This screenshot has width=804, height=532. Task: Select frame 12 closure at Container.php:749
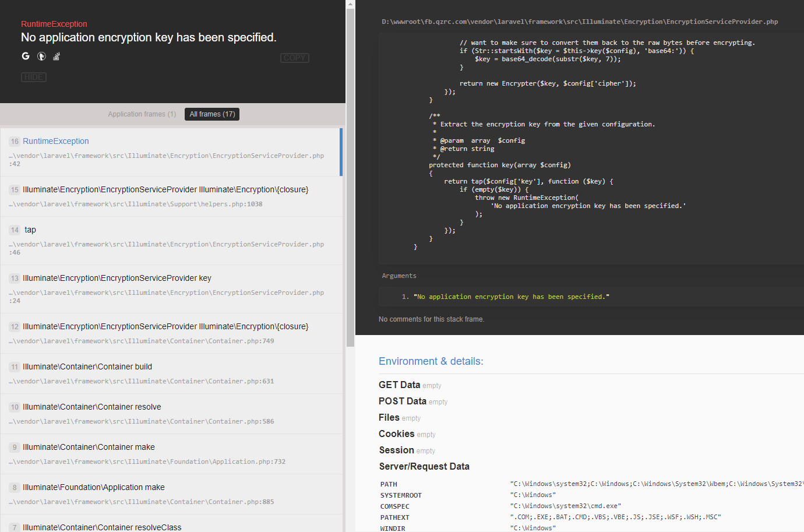pos(171,333)
